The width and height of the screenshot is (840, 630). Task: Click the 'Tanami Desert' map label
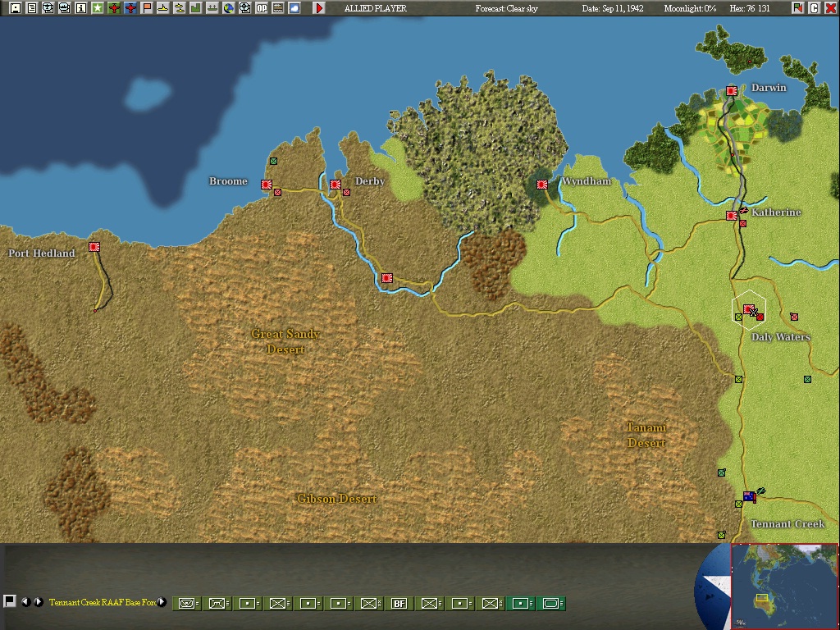[x=646, y=435]
